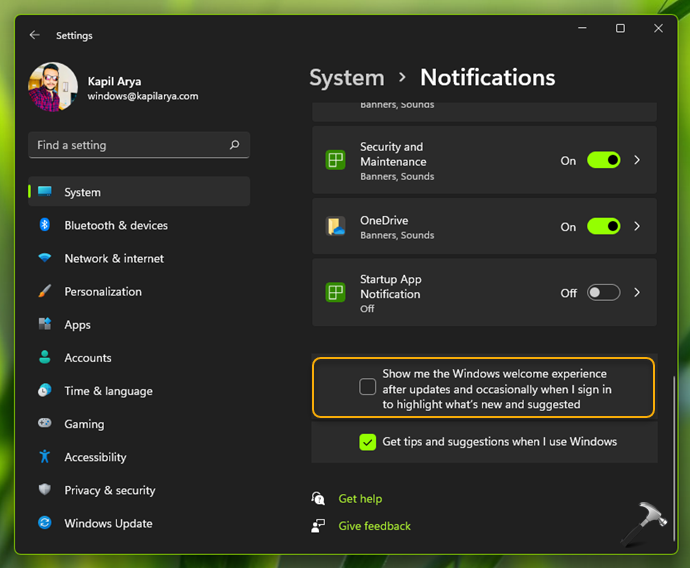The height and width of the screenshot is (568, 690).
Task: Select Accounts in the sidebar
Action: tap(88, 358)
